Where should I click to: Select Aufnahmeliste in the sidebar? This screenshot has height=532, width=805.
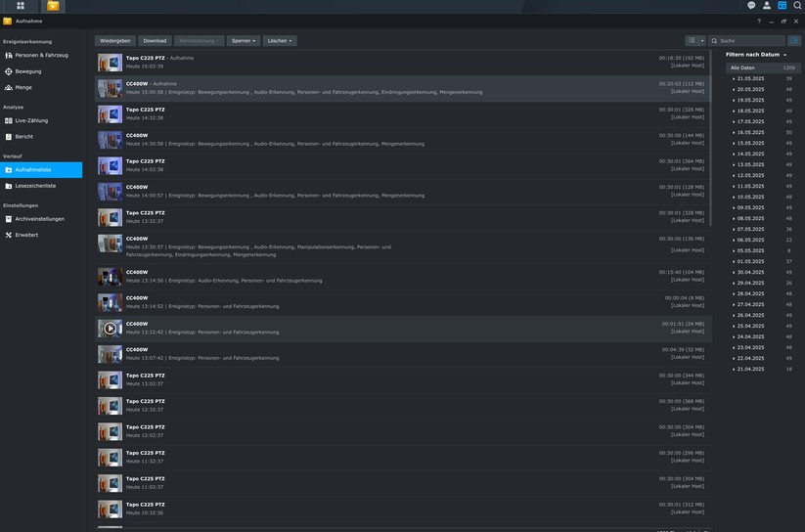coord(41,169)
